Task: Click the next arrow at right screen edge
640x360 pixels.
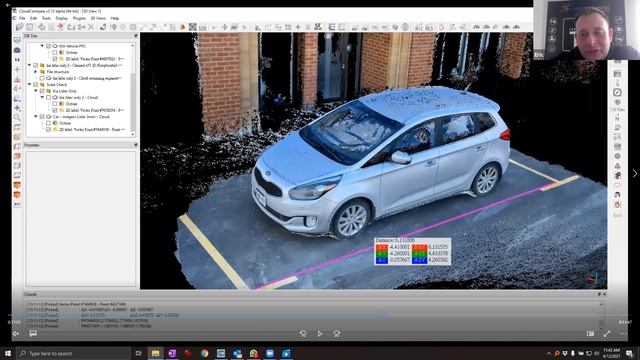Action: pos(635,173)
